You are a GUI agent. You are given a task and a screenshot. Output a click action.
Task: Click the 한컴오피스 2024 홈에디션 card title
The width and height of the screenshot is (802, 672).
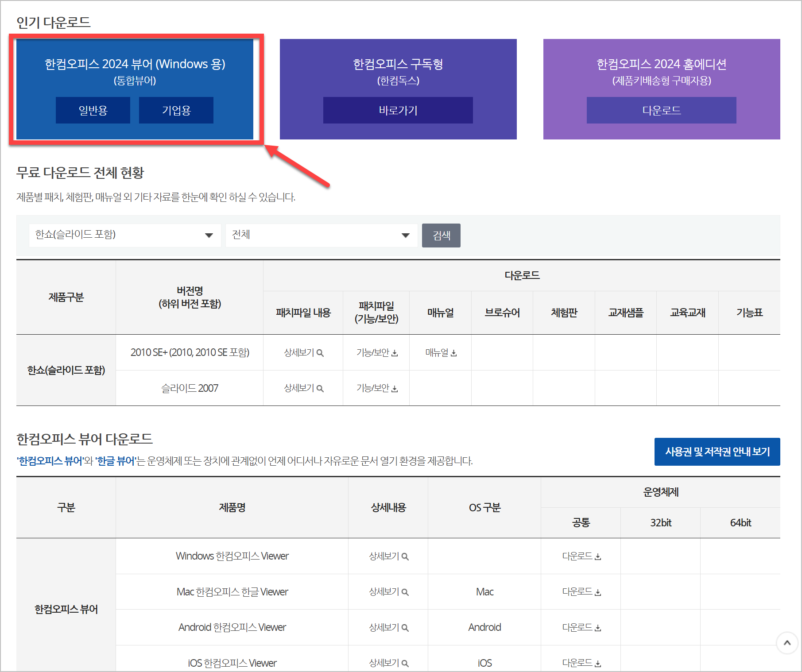tap(662, 64)
